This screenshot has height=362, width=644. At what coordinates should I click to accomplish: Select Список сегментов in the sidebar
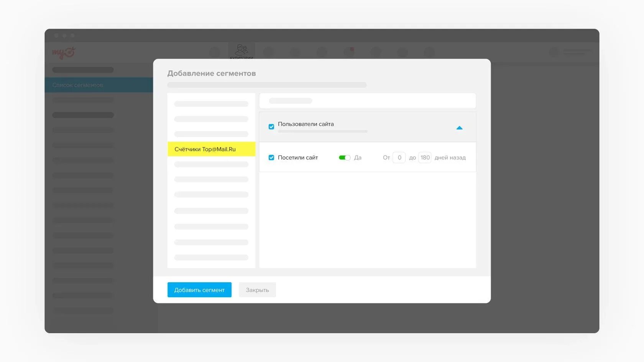click(x=99, y=85)
